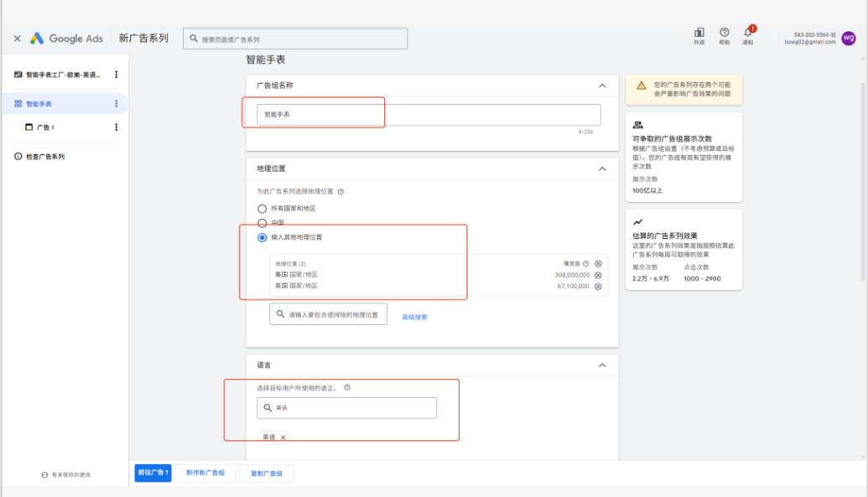Remove the location with 67,100,000 reach
The height and width of the screenshot is (497, 868).
[x=599, y=287]
